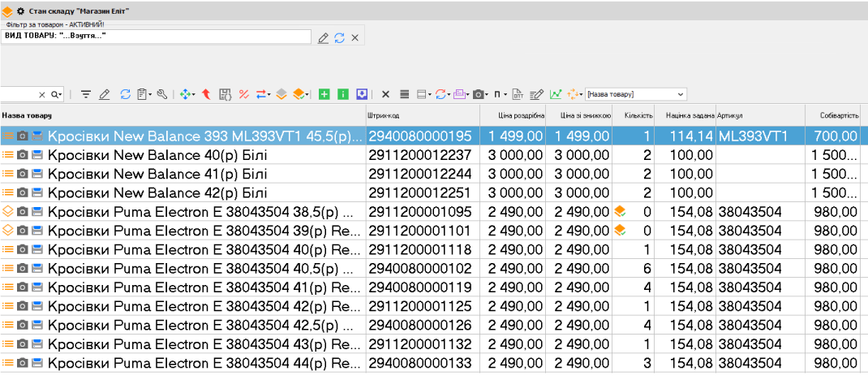
Task: Click list icon in New Balance 42(р) row
Action: [8, 192]
